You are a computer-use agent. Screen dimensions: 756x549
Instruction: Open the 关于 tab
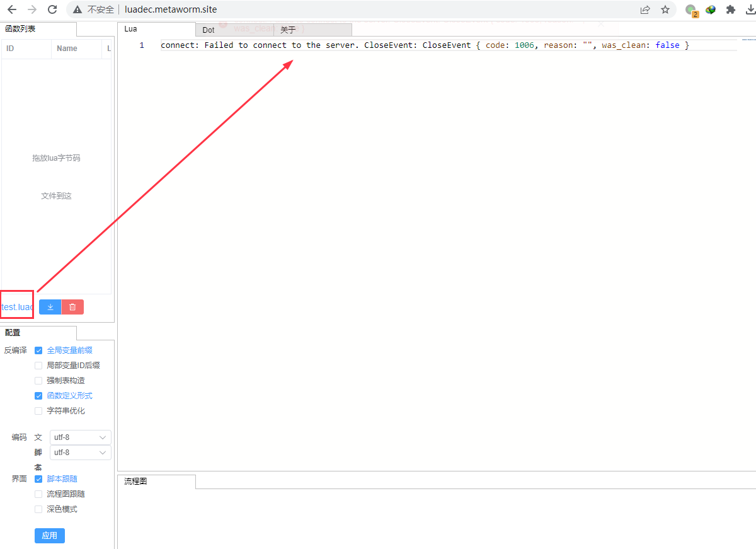312,30
